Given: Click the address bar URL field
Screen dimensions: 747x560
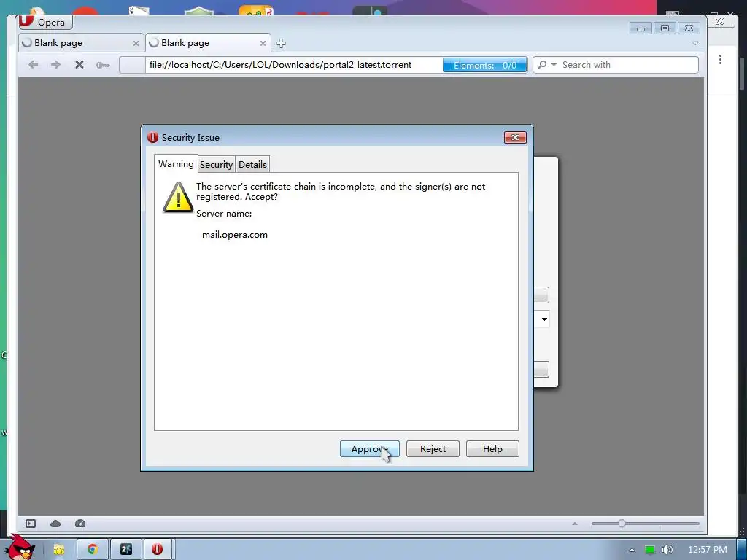Looking at the screenshot, I should (x=293, y=65).
